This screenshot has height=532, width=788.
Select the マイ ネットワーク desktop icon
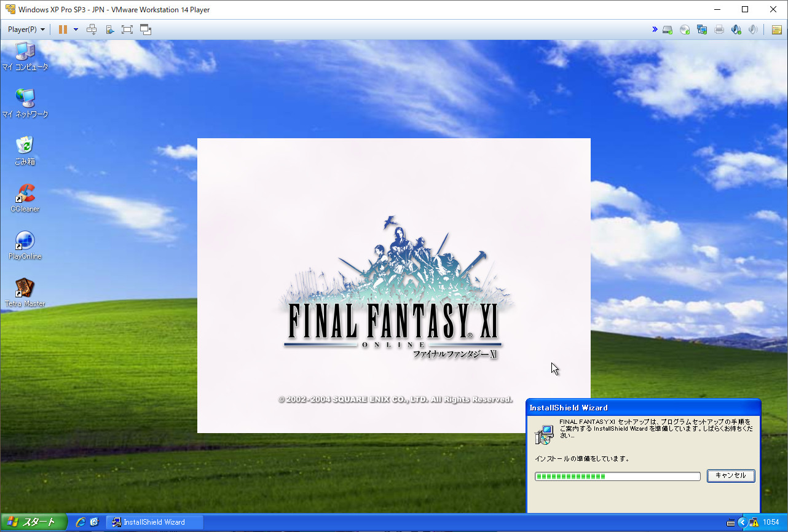(x=25, y=103)
